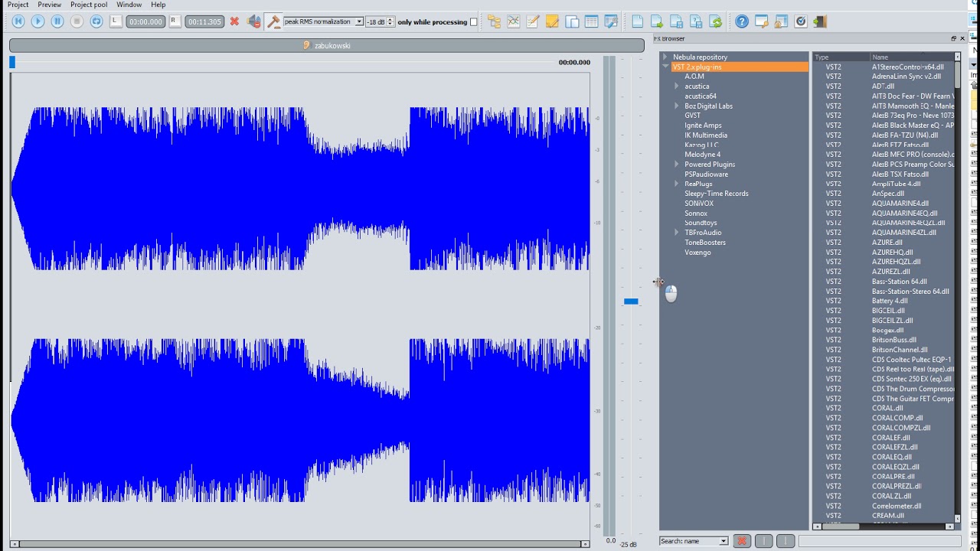The image size is (980, 551).
Task: Click the window with key icon
Action: [x=762, y=21]
